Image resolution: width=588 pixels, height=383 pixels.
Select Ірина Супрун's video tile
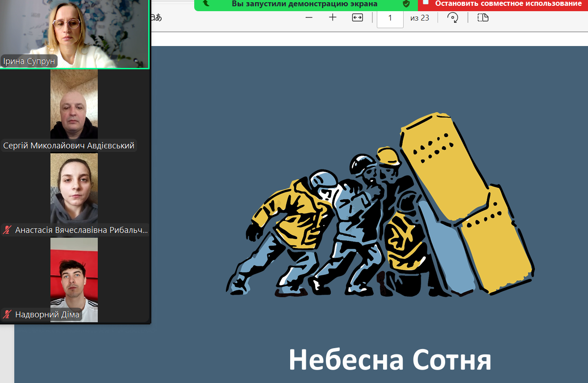tap(74, 34)
